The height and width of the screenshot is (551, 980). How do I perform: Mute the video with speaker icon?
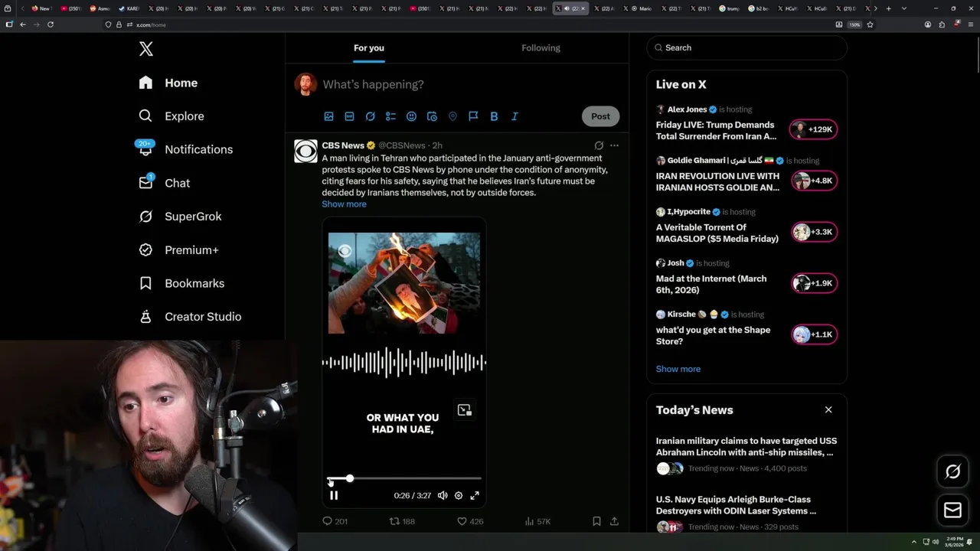[443, 495]
